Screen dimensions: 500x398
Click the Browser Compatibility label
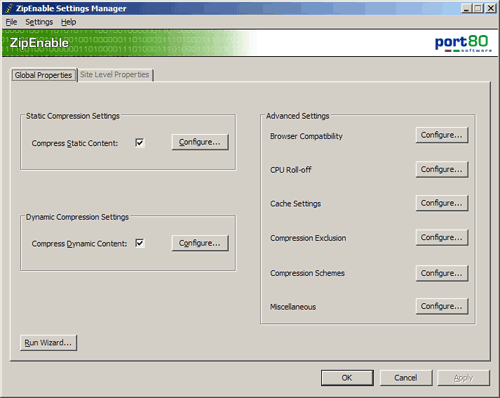coord(306,136)
